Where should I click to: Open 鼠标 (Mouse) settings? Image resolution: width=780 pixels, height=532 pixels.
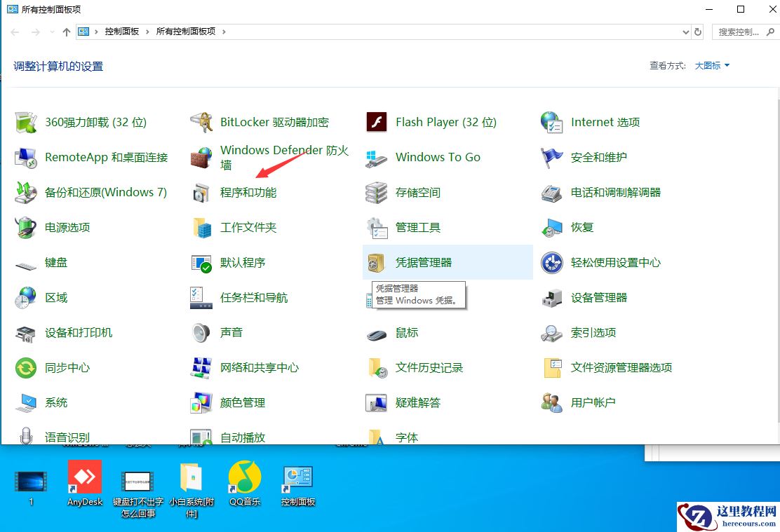(408, 332)
